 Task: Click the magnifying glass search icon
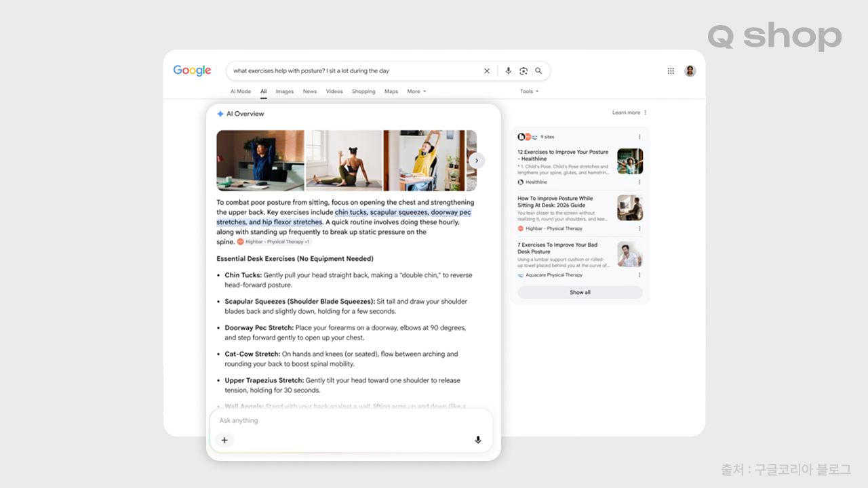pos(538,71)
